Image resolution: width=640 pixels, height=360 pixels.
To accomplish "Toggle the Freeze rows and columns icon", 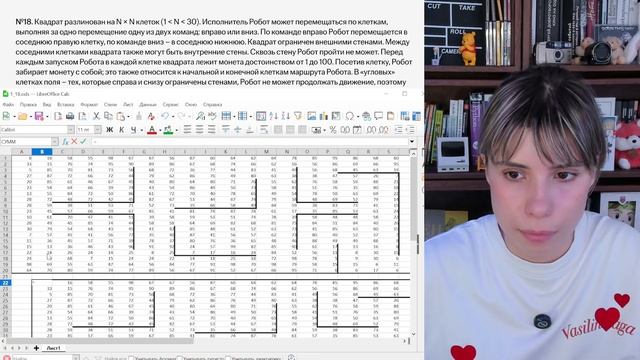I will click(404, 116).
